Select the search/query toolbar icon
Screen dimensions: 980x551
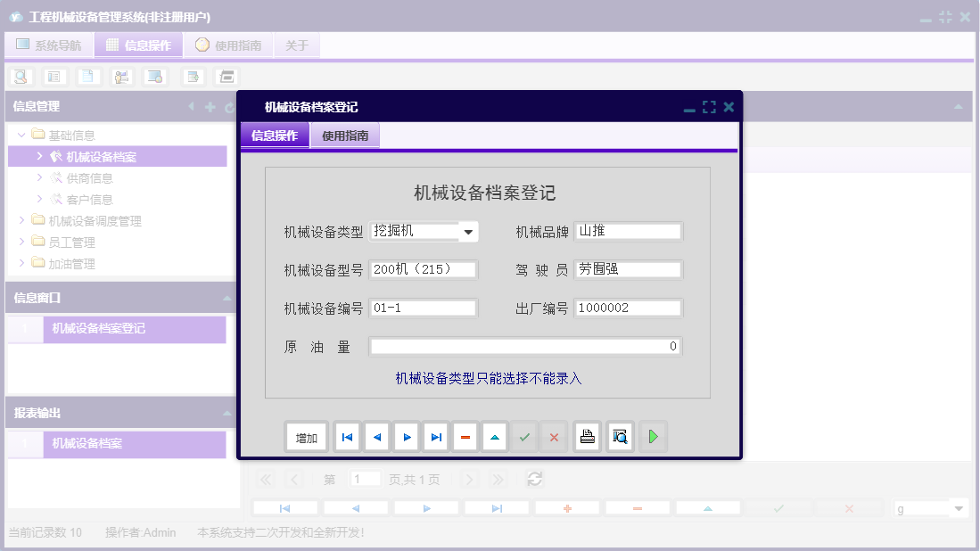point(21,77)
